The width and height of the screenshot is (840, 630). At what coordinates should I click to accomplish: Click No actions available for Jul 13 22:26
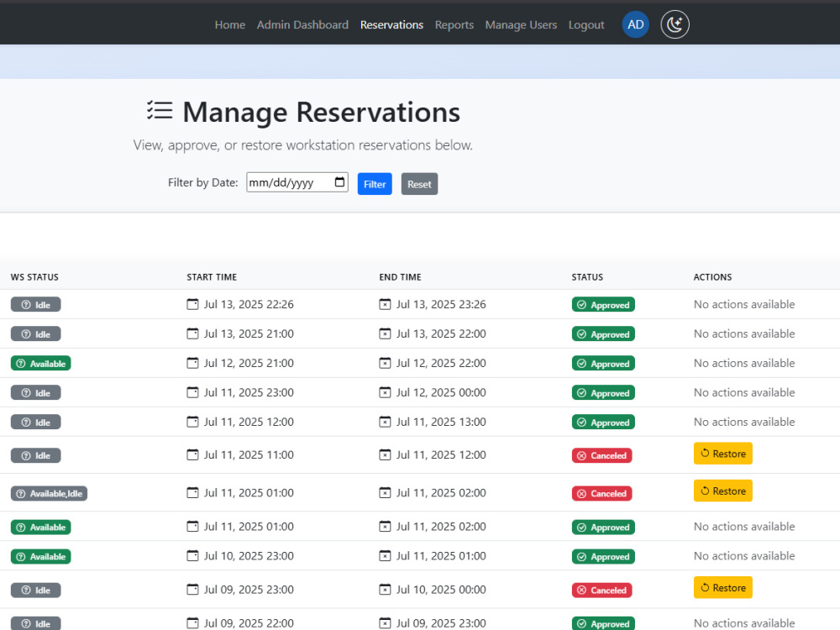coord(744,304)
